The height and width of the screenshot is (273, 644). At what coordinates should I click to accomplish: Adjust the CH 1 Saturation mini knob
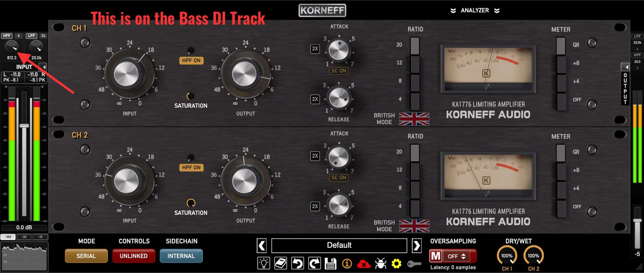coord(190,96)
